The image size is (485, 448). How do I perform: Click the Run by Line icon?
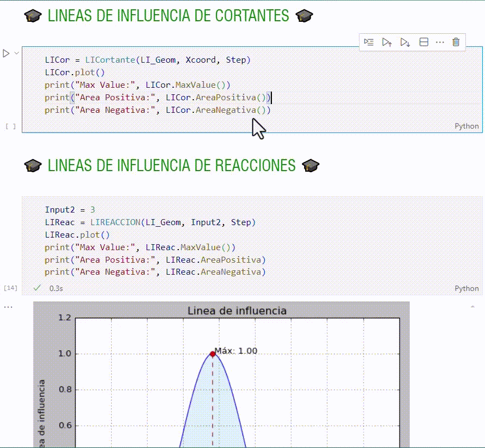pos(369,42)
